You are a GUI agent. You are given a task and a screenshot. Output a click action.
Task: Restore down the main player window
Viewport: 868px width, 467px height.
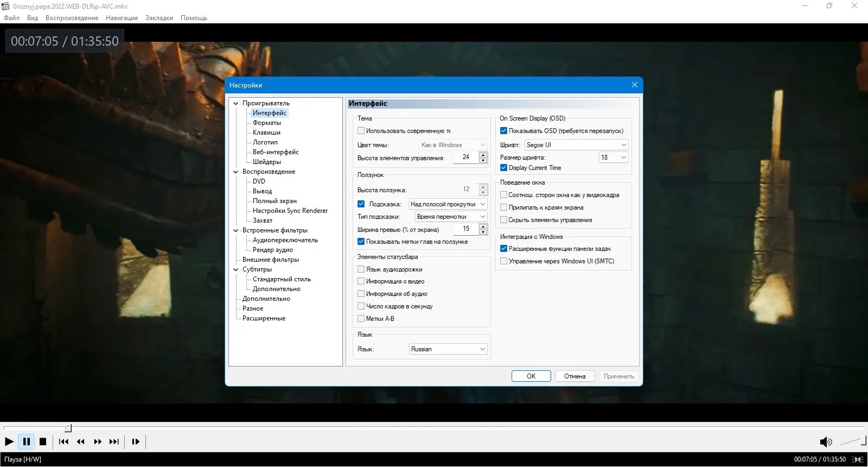(829, 6)
